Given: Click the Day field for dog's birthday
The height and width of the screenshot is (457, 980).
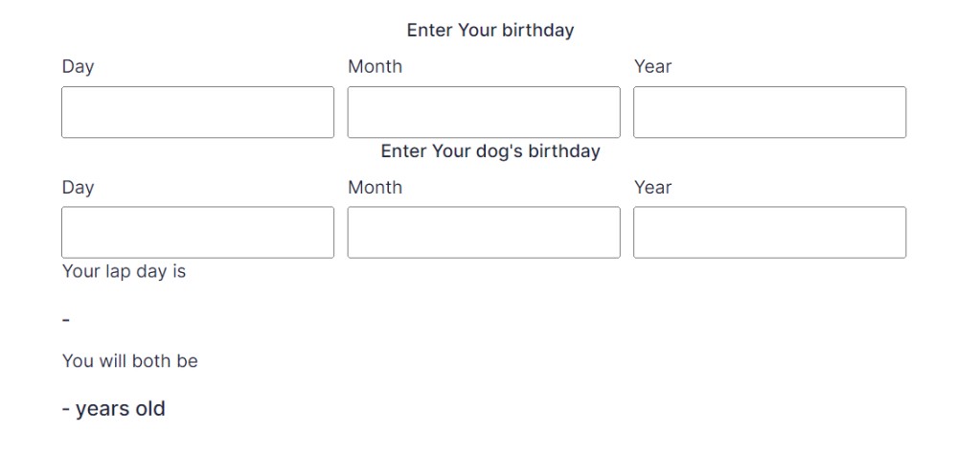Looking at the screenshot, I should 197,233.
